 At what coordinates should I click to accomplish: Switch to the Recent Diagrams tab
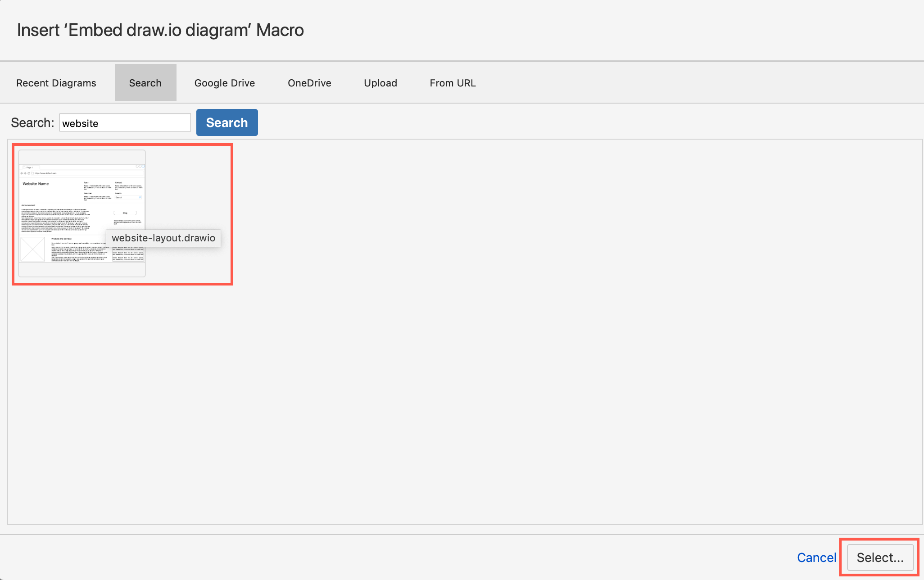[x=56, y=82]
